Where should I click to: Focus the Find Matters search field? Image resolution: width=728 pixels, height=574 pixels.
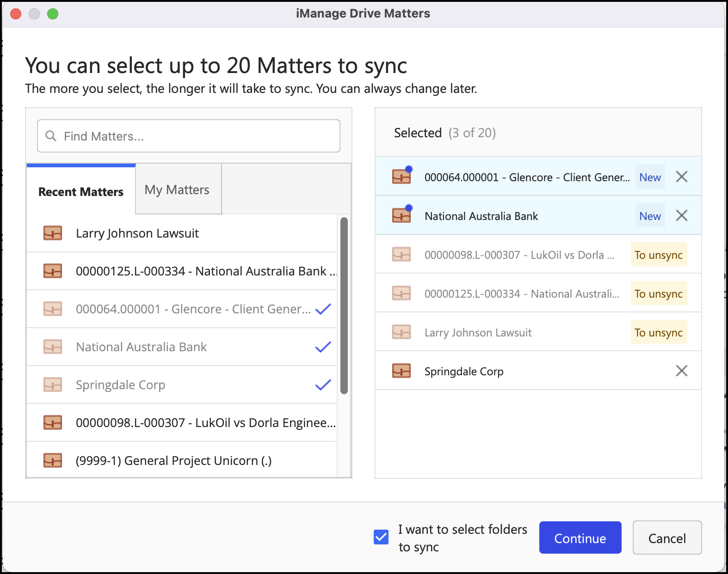194,136
